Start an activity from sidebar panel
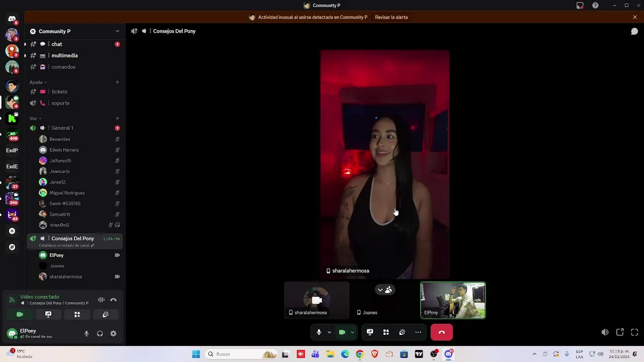 (x=77, y=314)
